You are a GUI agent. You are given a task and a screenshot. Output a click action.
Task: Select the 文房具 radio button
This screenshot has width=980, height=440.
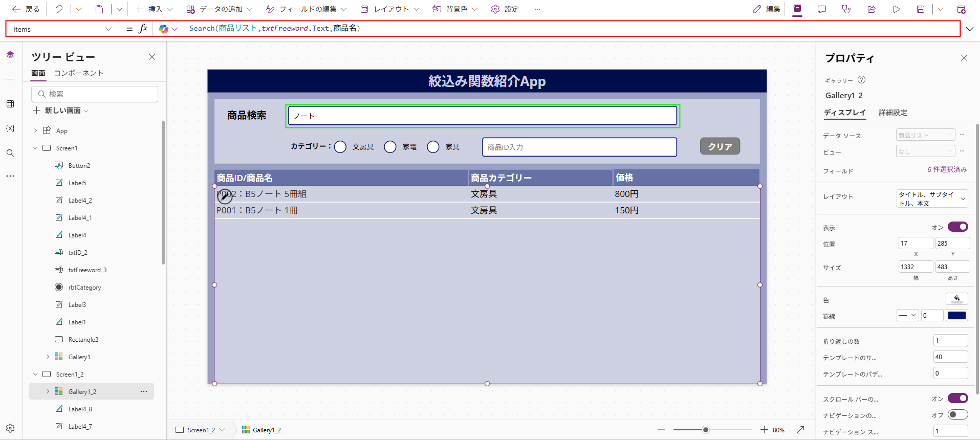(x=340, y=147)
